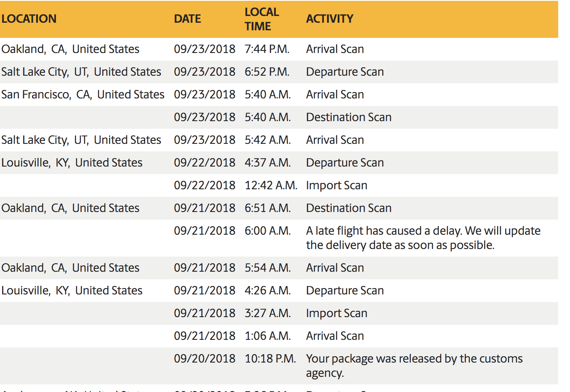Click San Francisco, CA, United States location
Screen dimensions: 570x392
(x=83, y=95)
